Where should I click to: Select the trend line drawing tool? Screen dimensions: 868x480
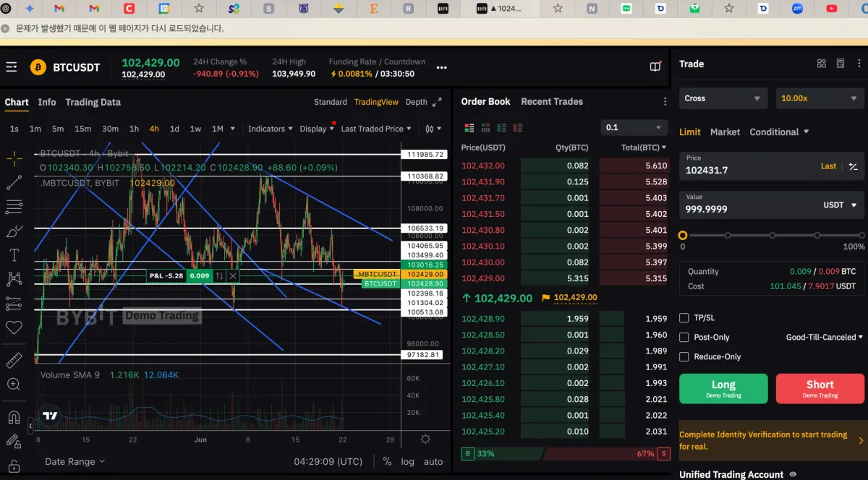pos(14,182)
